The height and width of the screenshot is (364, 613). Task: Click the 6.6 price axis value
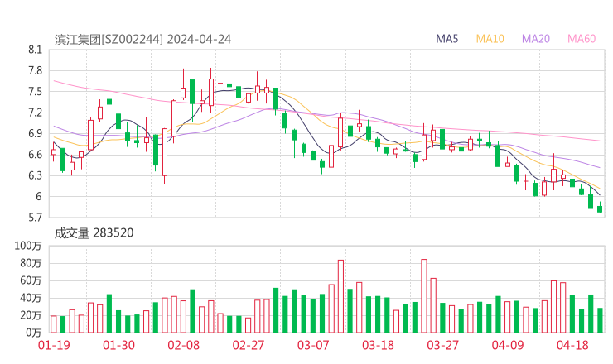pyautogui.click(x=35, y=155)
